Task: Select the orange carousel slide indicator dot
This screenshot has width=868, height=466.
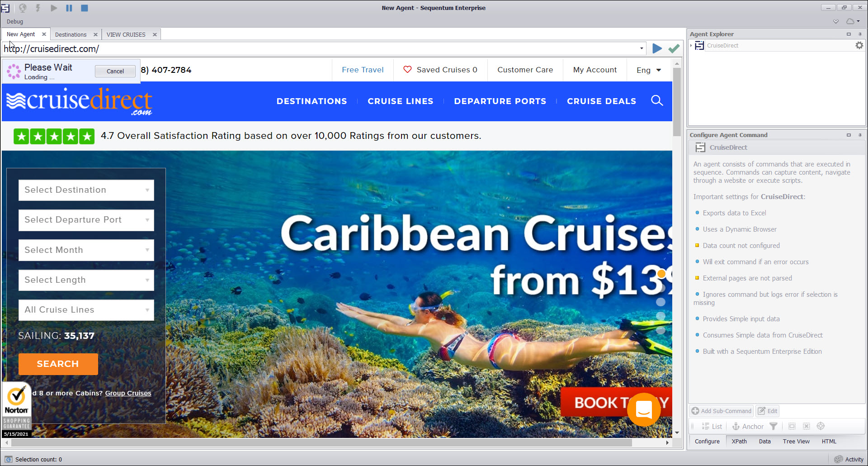Action: [x=661, y=273]
